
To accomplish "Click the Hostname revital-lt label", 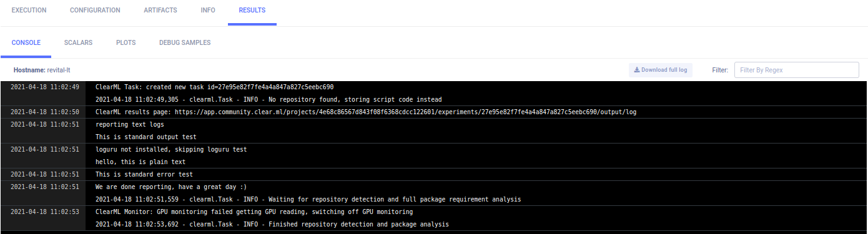I will click(x=46, y=70).
